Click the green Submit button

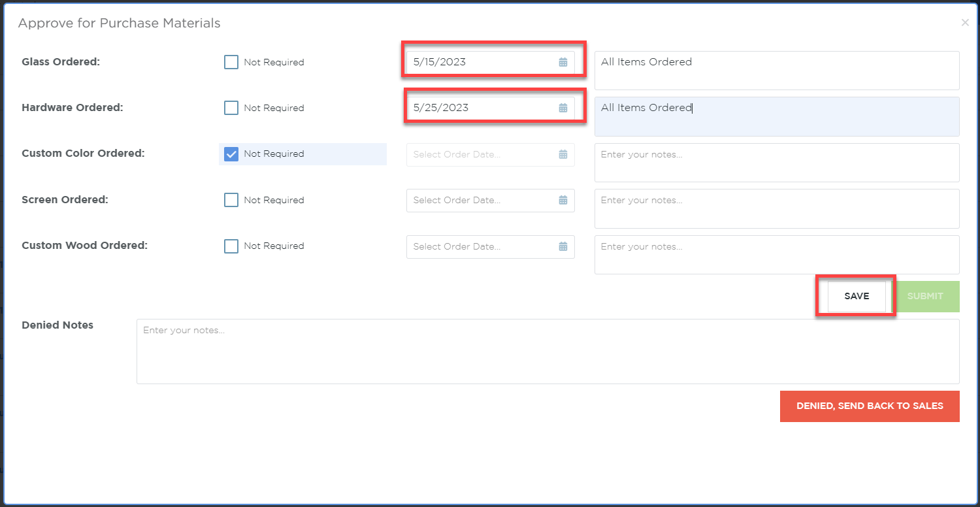[925, 297]
